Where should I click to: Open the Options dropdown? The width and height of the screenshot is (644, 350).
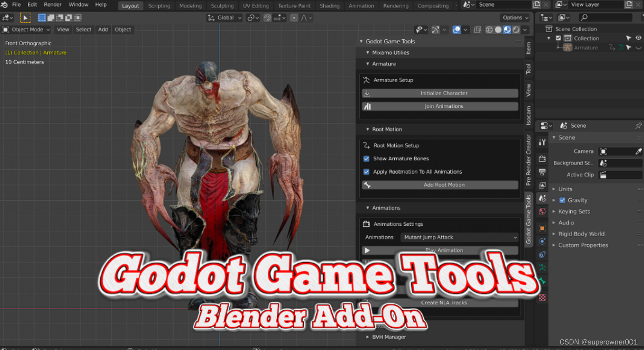515,18
